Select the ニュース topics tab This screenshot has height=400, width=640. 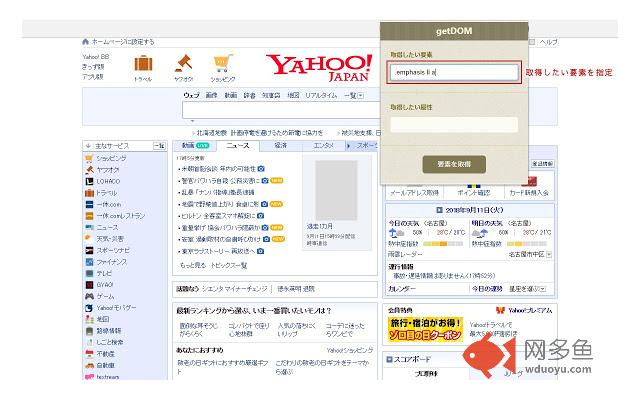click(238, 145)
